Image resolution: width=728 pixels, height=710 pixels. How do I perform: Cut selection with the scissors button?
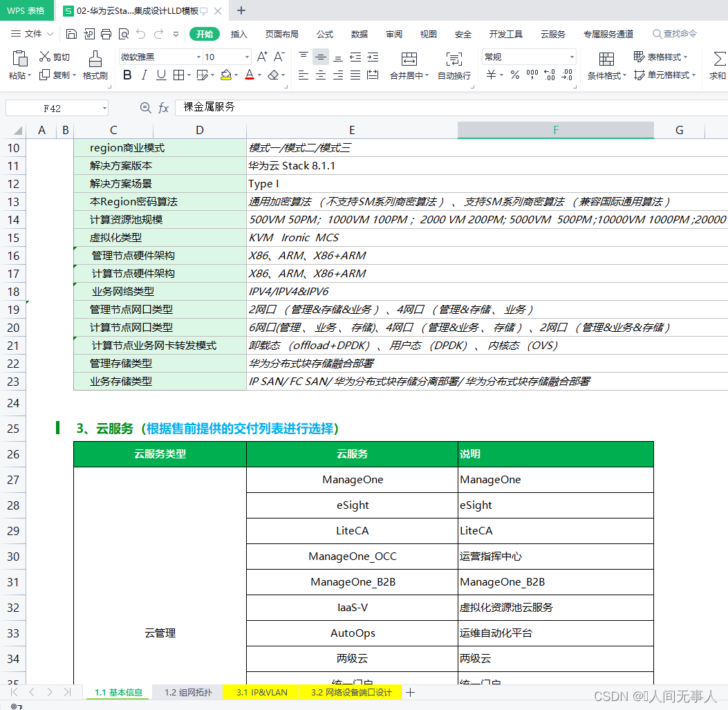point(55,57)
